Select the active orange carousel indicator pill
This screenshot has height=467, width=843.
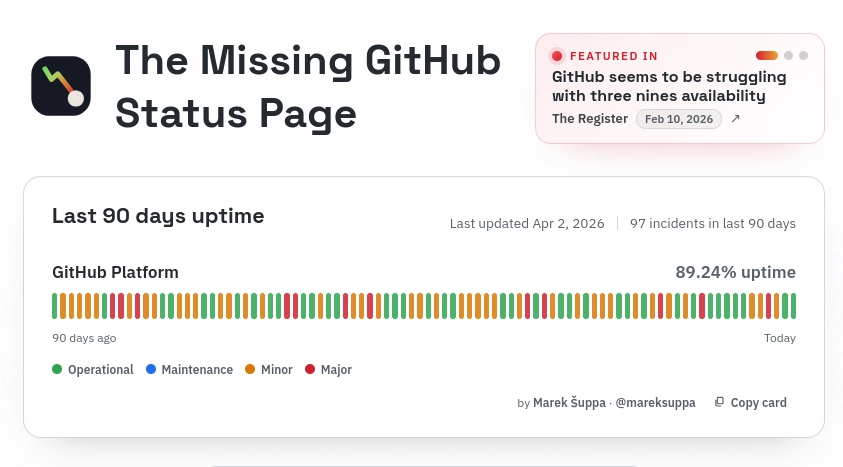point(767,56)
